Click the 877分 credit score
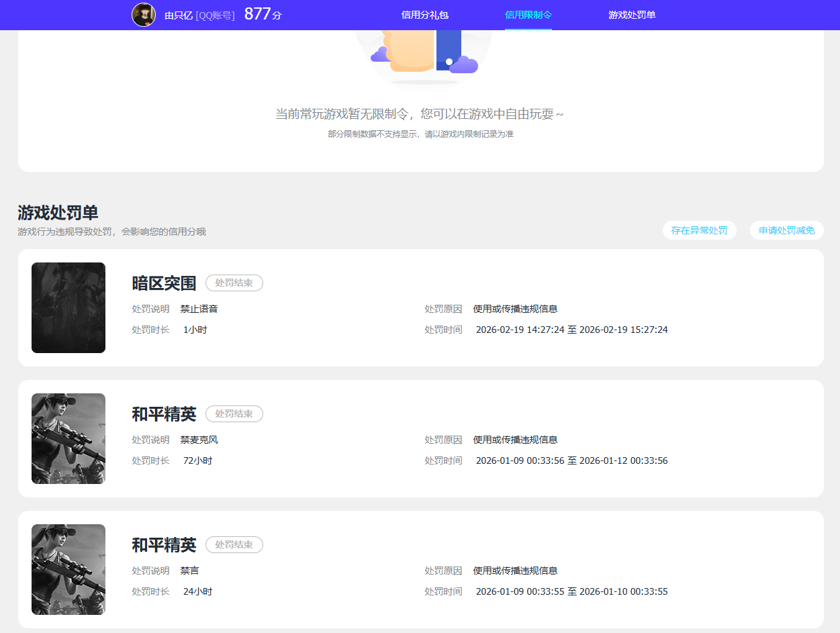The width and height of the screenshot is (840, 633). tap(263, 14)
